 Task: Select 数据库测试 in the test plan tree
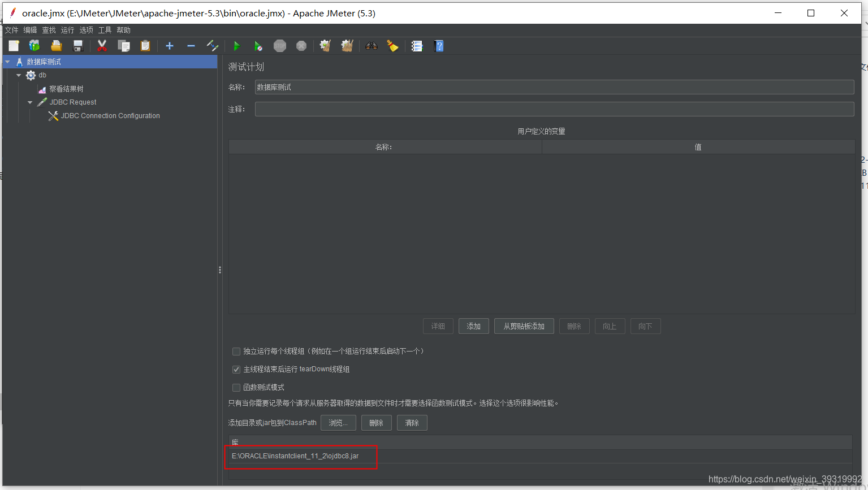click(44, 62)
